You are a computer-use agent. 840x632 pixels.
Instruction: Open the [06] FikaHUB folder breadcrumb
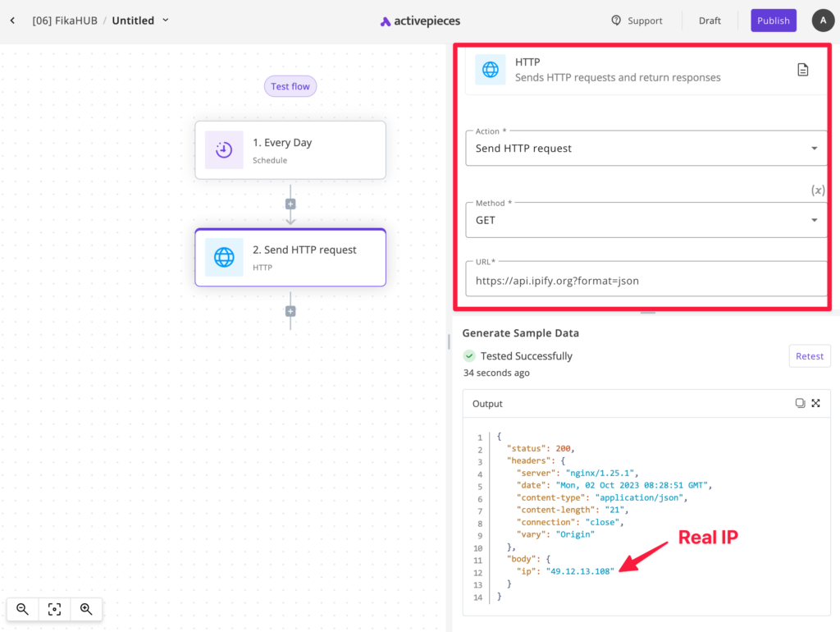click(65, 21)
